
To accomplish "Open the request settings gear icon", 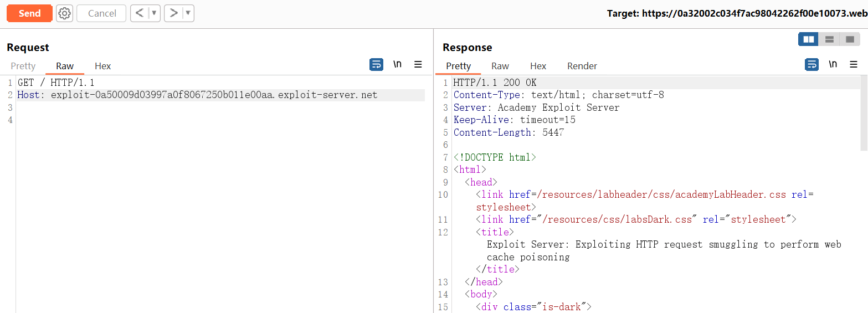I will (65, 13).
